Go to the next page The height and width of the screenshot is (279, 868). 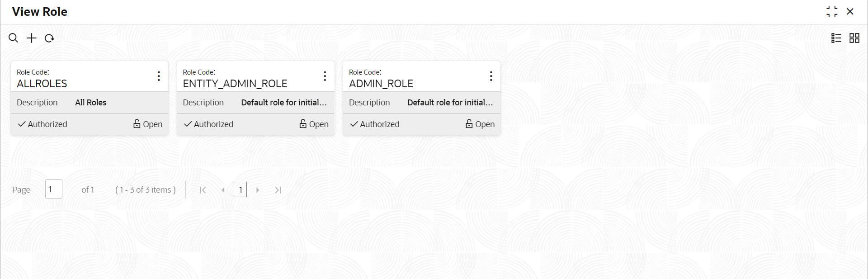pos(258,190)
